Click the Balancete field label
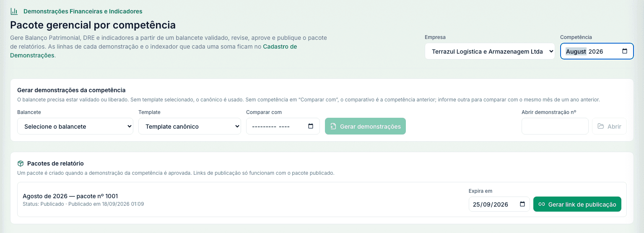 (29, 112)
